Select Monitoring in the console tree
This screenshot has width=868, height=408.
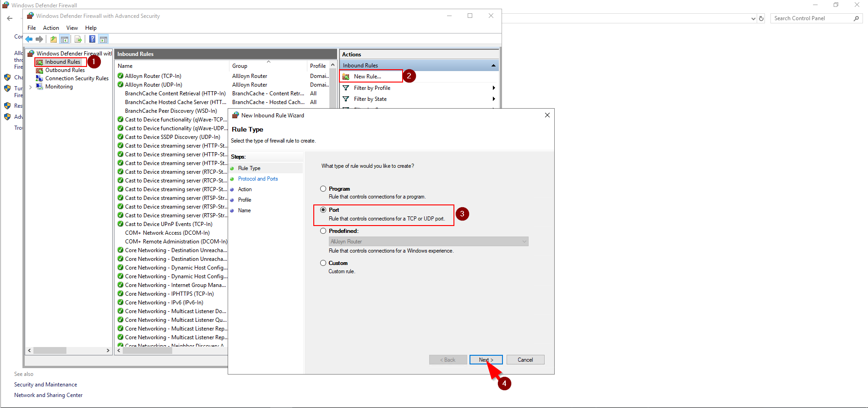(x=59, y=87)
